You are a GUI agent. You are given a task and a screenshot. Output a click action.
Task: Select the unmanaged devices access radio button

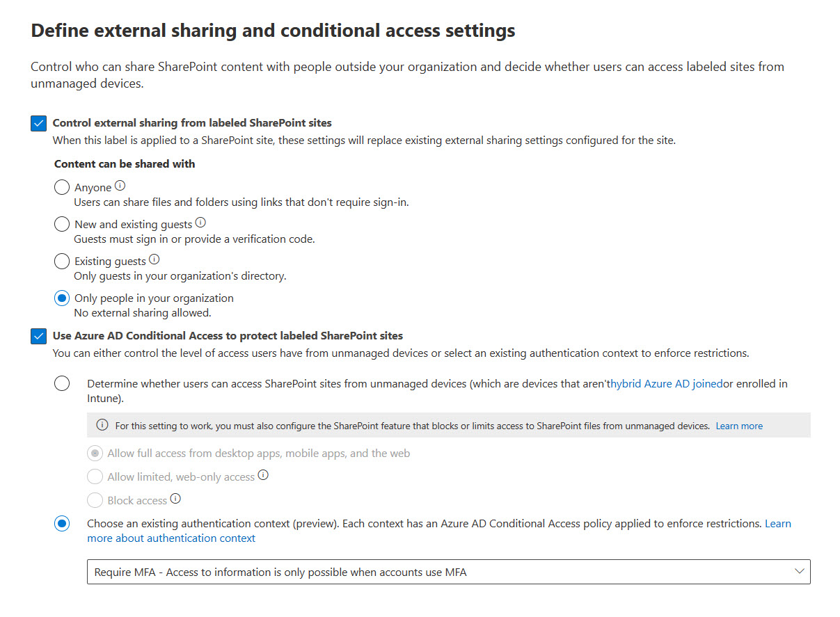coord(61,383)
